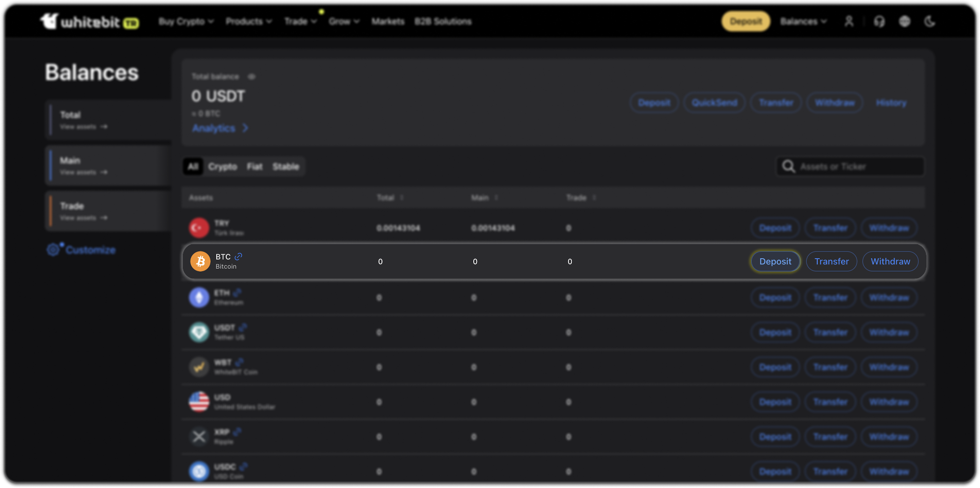Open the Markets page

[x=388, y=22]
